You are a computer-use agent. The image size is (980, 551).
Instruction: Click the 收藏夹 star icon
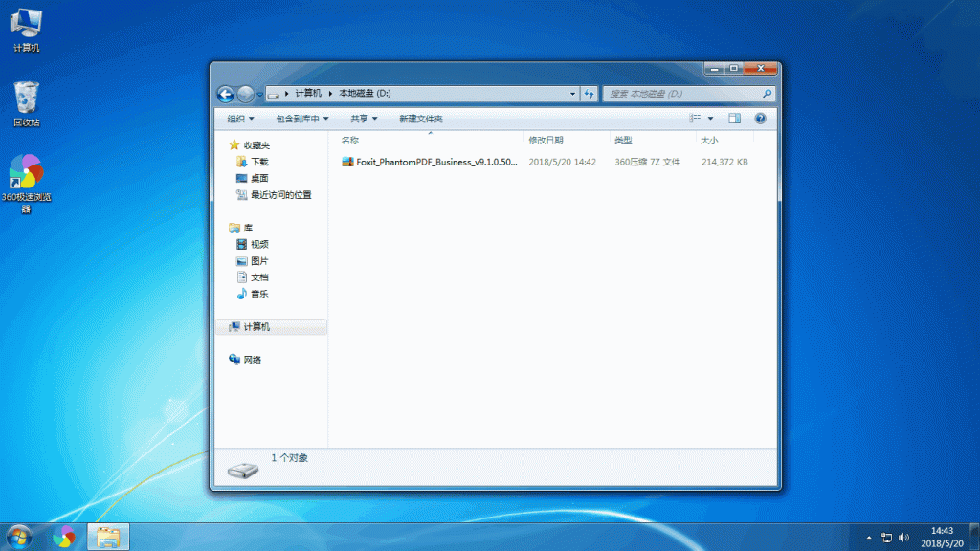click(234, 145)
